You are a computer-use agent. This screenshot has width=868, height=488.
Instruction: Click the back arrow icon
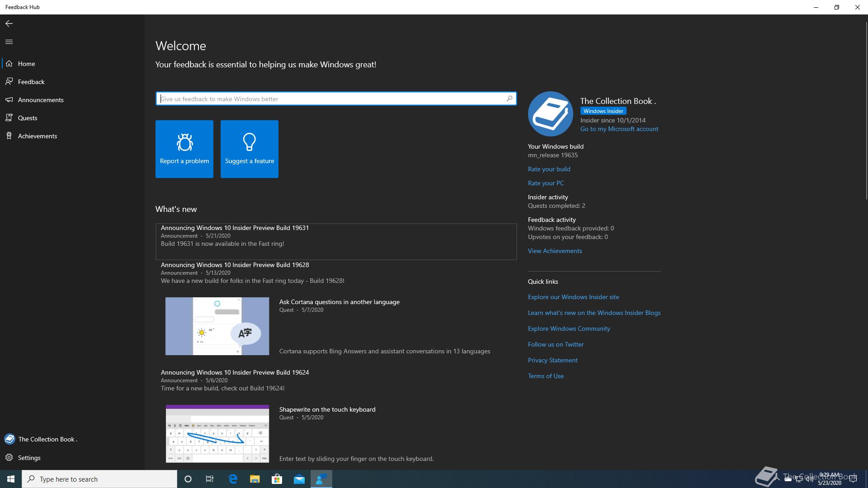[9, 23]
